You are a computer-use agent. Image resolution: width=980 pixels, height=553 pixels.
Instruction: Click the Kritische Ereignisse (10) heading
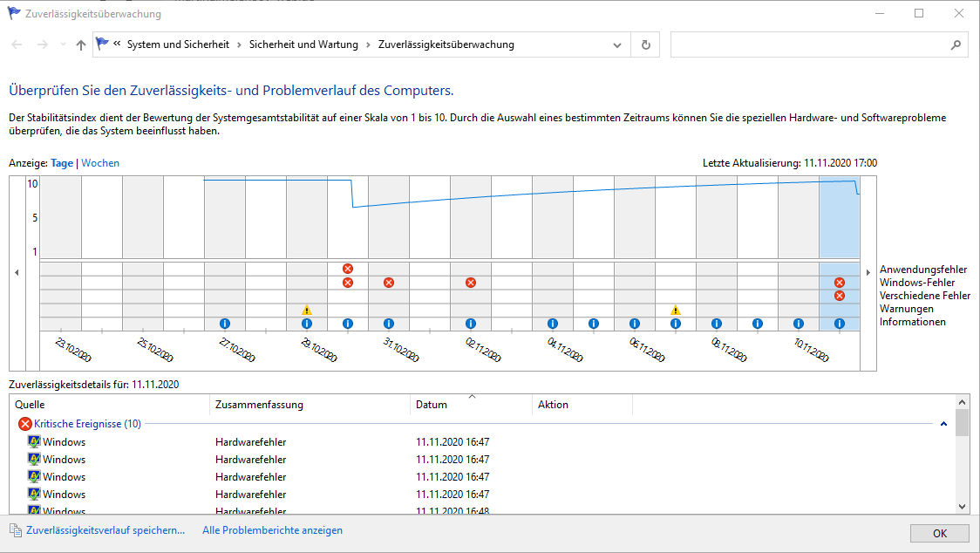[x=87, y=424]
